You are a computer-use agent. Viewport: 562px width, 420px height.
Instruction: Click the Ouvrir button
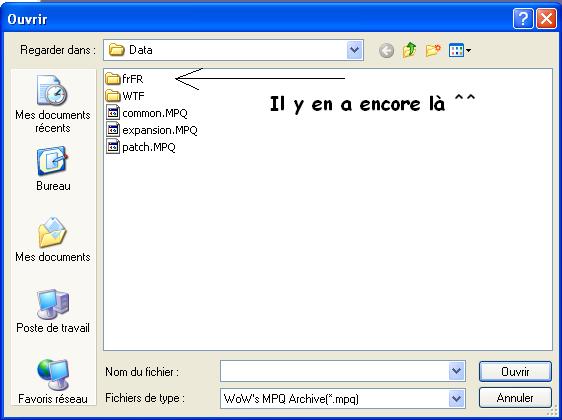pyautogui.click(x=515, y=372)
